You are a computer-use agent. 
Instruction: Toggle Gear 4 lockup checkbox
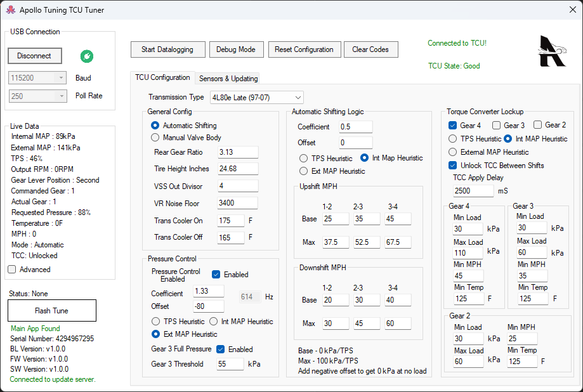point(465,126)
